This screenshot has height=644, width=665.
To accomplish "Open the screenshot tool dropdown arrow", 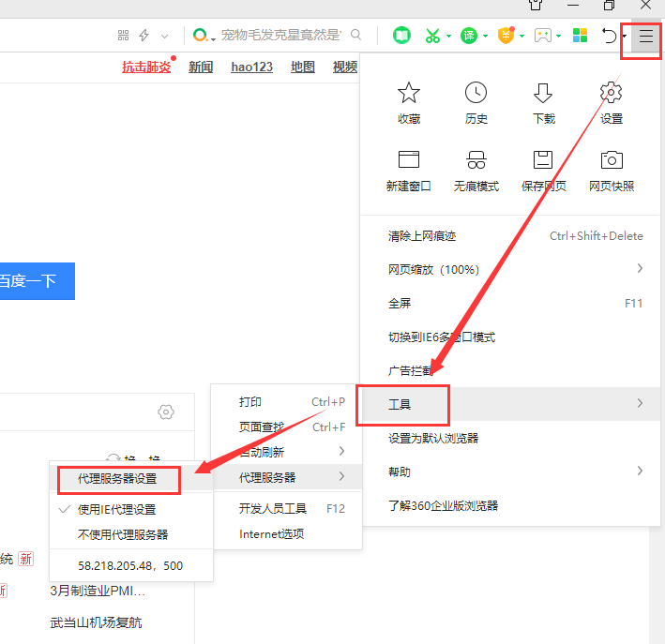I will [x=448, y=36].
